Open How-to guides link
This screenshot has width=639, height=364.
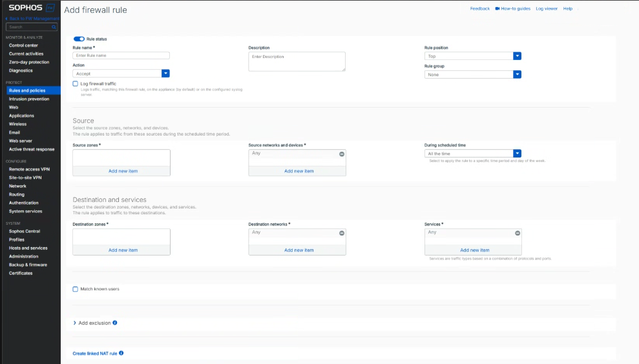512,8
